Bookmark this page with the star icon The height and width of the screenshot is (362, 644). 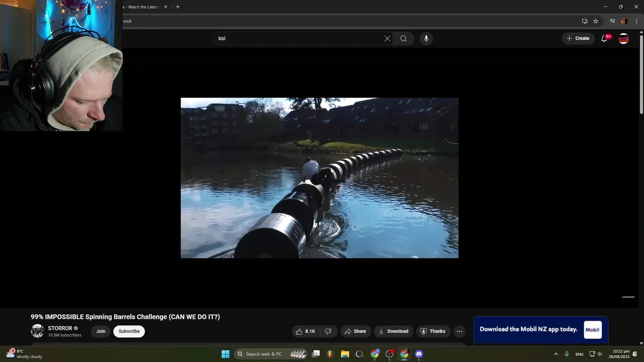596,21
